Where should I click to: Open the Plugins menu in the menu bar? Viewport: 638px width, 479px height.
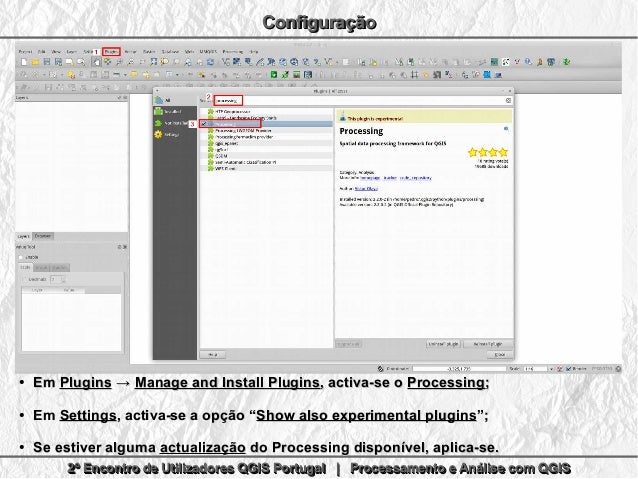point(111,52)
